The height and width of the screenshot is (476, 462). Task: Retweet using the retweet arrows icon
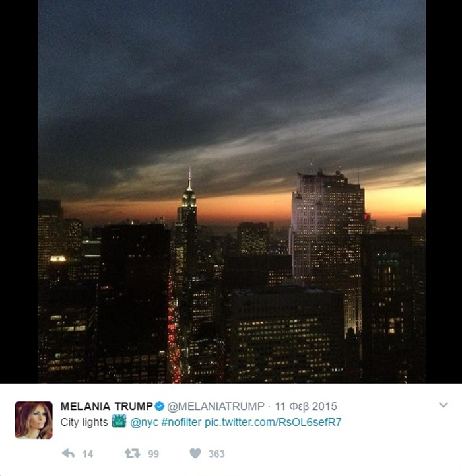point(133,454)
